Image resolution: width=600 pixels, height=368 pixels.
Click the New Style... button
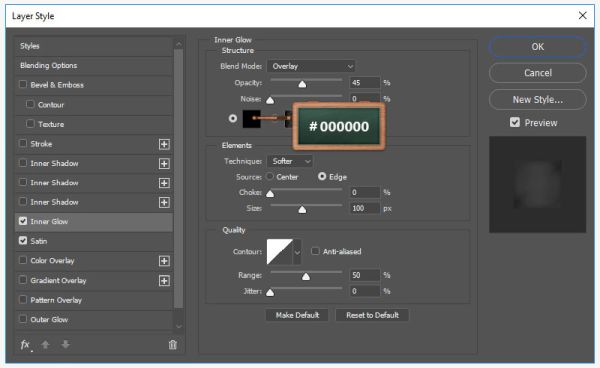pos(538,100)
